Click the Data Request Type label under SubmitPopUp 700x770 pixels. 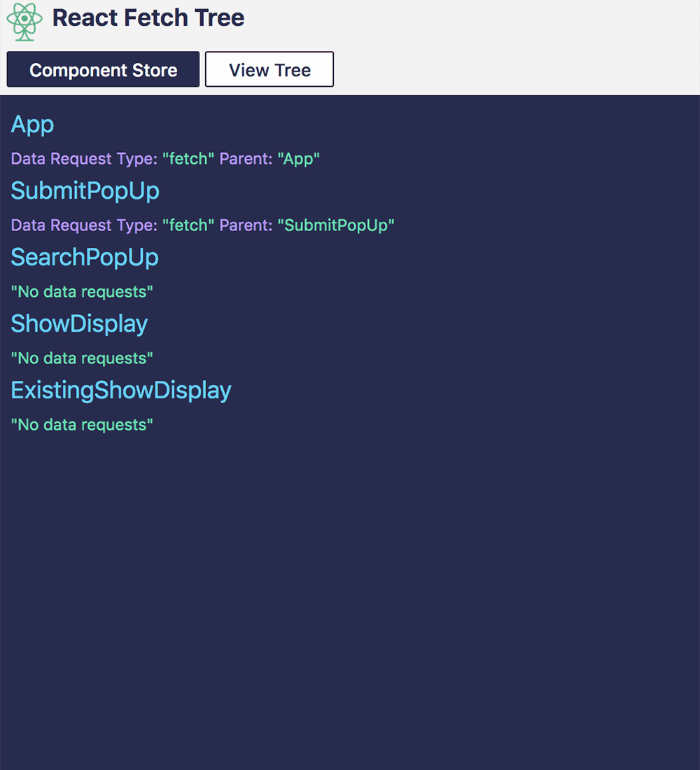click(84, 225)
